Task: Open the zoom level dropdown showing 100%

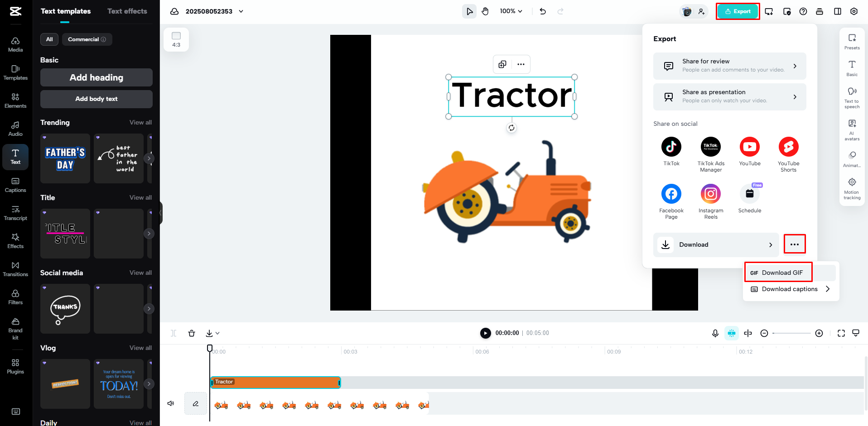Action: point(511,11)
